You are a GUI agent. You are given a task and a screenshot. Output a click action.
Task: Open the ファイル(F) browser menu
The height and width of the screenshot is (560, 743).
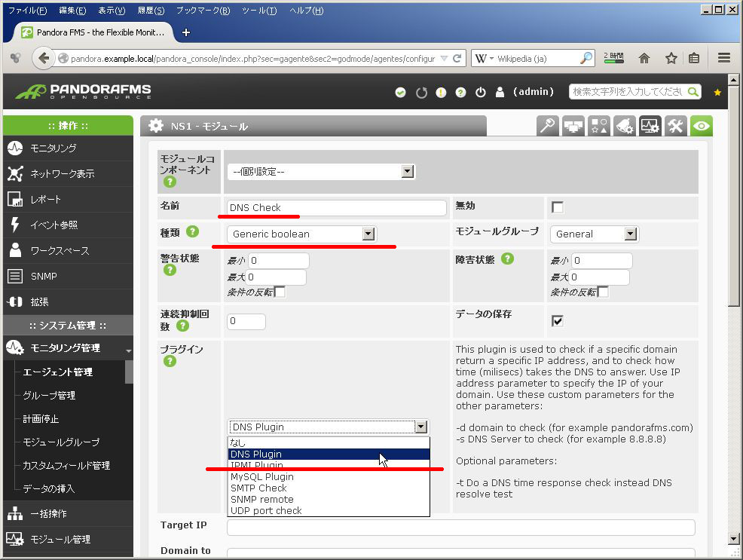tap(27, 11)
